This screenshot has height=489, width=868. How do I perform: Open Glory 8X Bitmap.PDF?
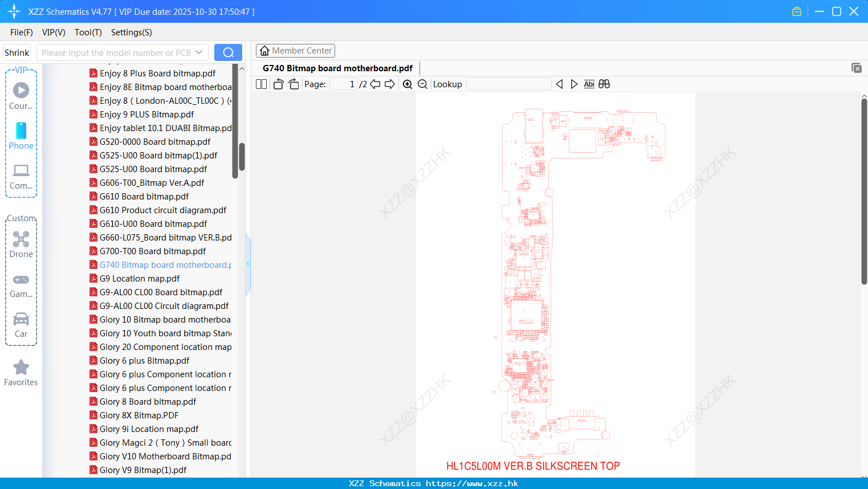point(134,415)
